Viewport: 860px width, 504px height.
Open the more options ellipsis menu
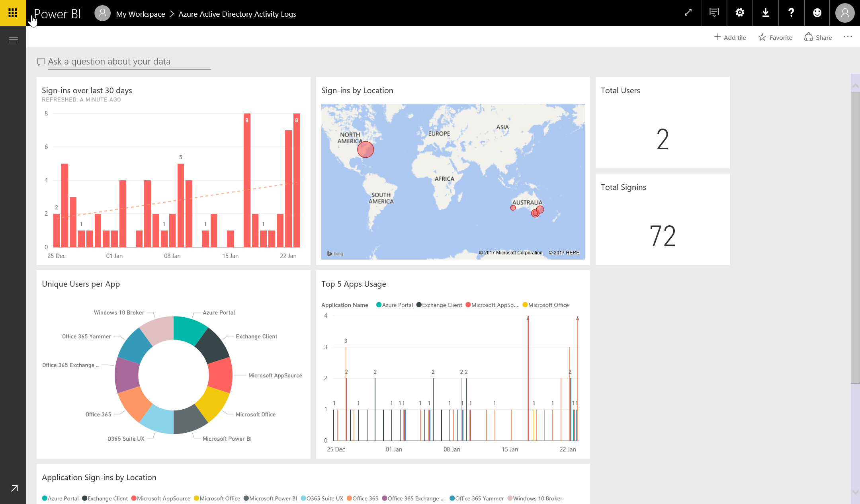(x=848, y=37)
